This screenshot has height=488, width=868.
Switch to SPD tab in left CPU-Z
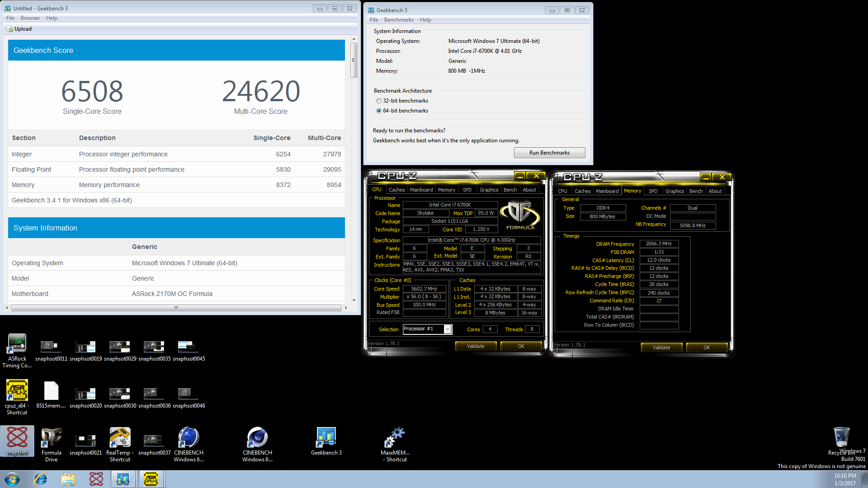(467, 190)
